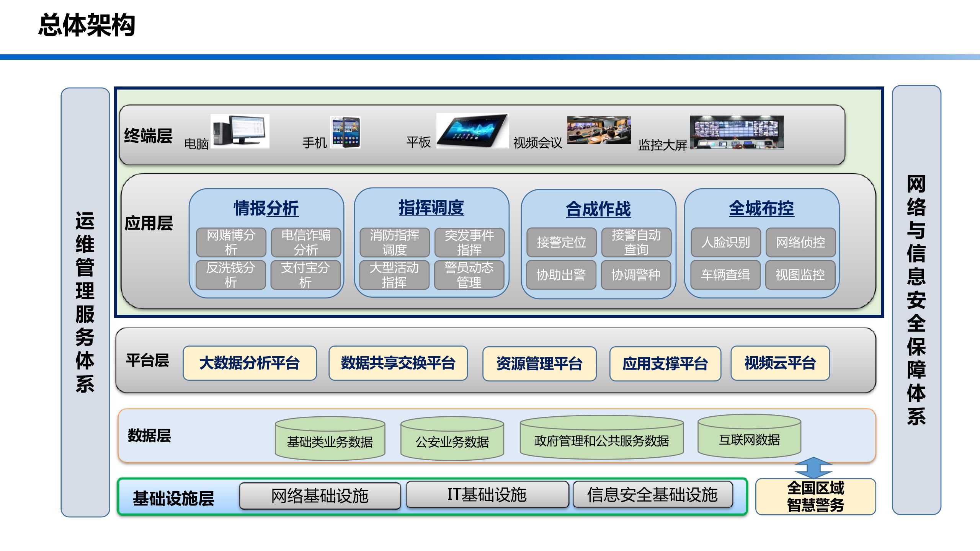The width and height of the screenshot is (980, 551).
Task: Select the 视图监控 box
Action: pyautogui.click(x=800, y=275)
